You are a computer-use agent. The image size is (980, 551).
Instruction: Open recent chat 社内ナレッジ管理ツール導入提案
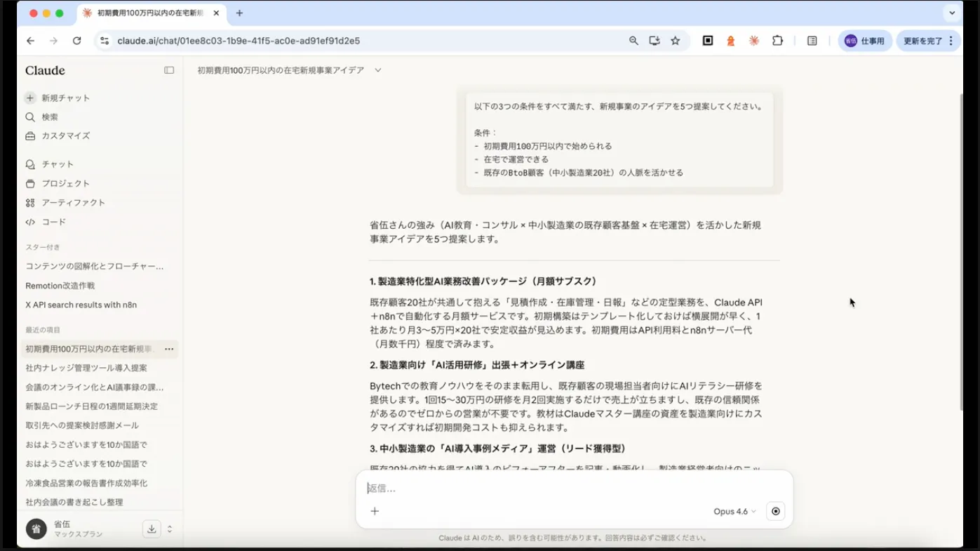click(x=86, y=368)
